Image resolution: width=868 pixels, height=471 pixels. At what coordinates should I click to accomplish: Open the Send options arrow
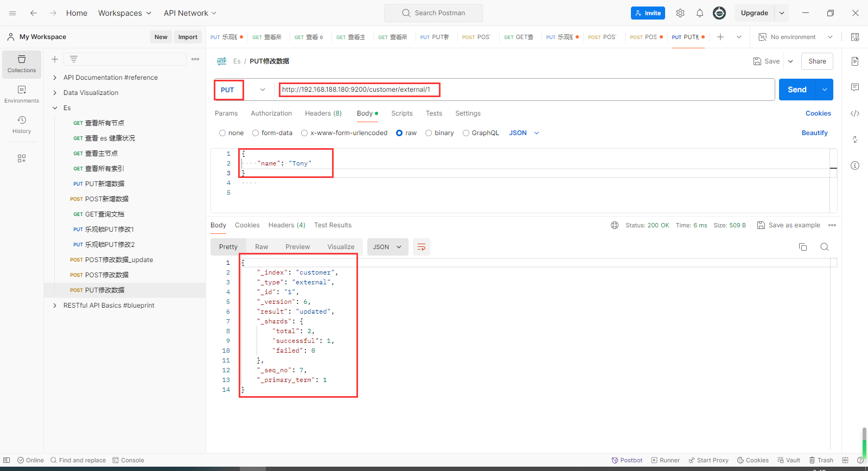[825, 90]
